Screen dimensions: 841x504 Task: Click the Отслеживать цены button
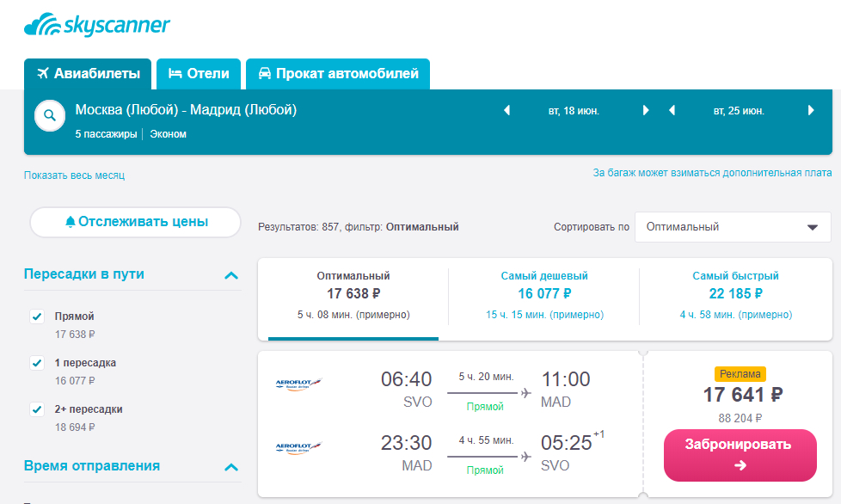(x=135, y=222)
